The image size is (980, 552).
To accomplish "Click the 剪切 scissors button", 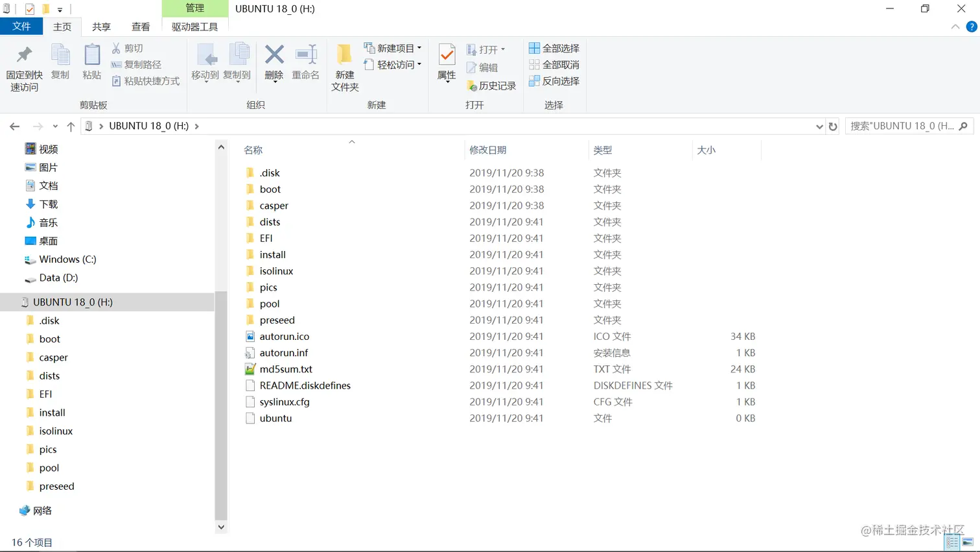I will pyautogui.click(x=128, y=49).
